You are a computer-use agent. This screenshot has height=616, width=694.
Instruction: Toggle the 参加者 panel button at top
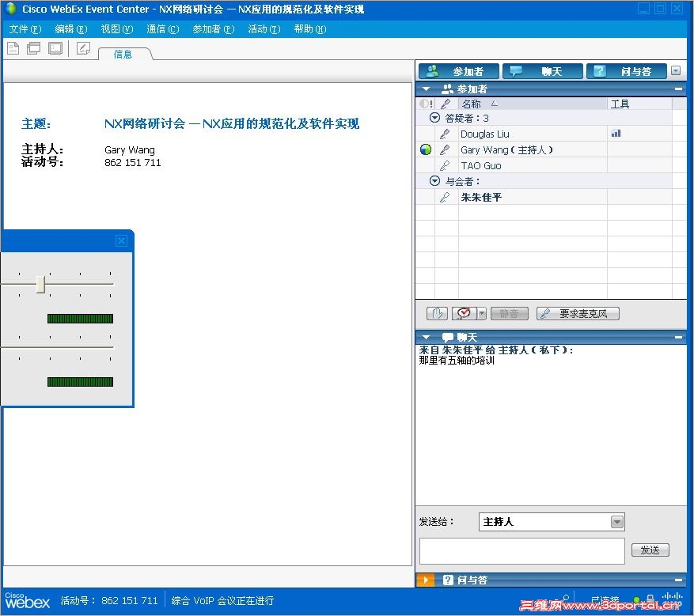tap(458, 71)
